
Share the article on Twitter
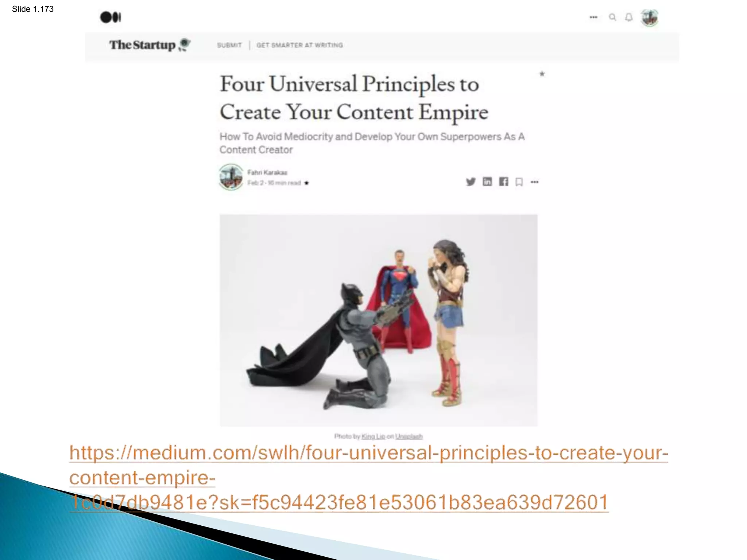471,182
